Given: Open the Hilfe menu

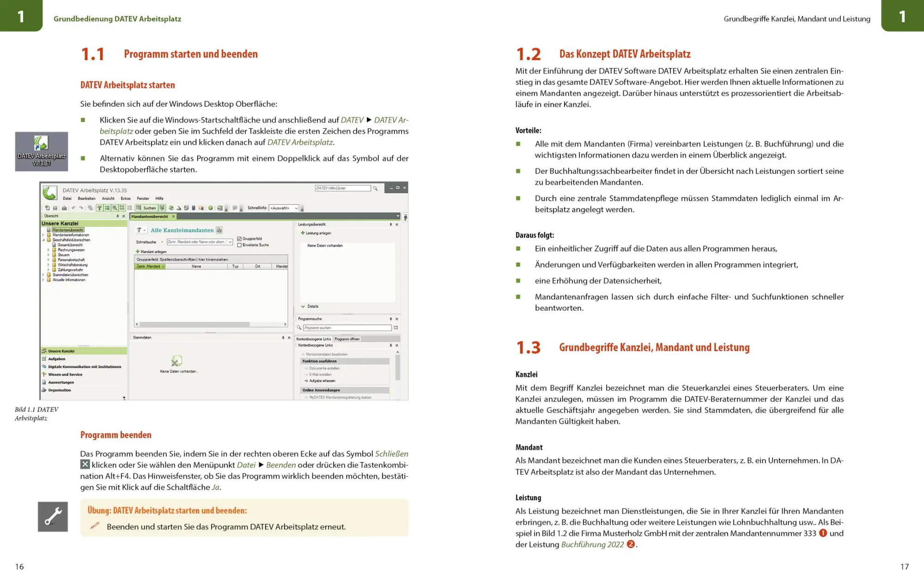Looking at the screenshot, I should pyautogui.click(x=159, y=198).
